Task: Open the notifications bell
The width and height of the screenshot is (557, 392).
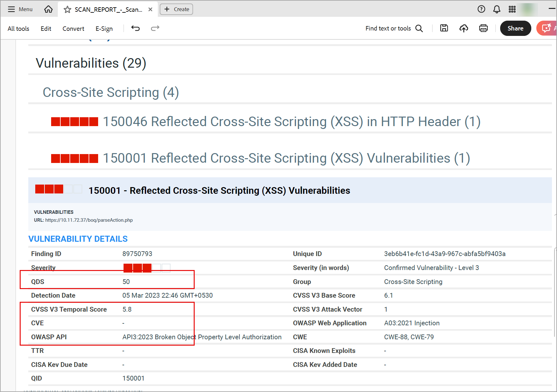Action: tap(496, 9)
